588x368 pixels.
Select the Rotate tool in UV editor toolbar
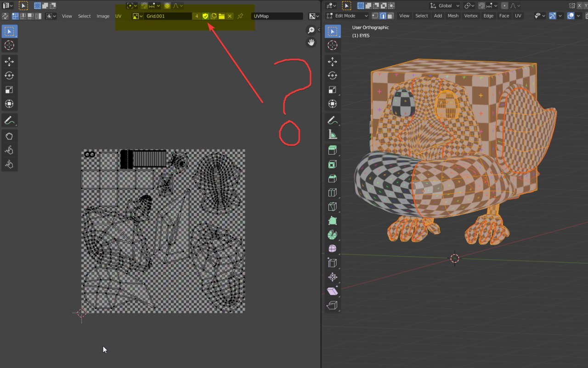pyautogui.click(x=9, y=76)
